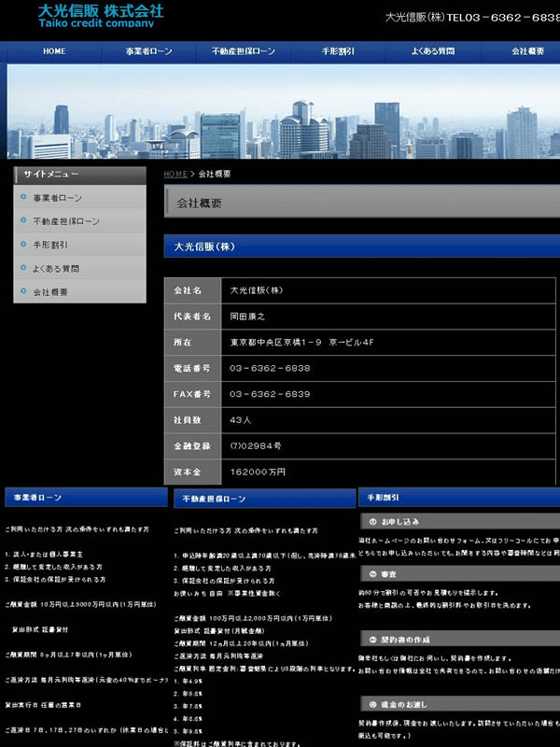Click the 大光信販 株式会社 site logo
The height and width of the screenshot is (747, 560).
pos(101,16)
